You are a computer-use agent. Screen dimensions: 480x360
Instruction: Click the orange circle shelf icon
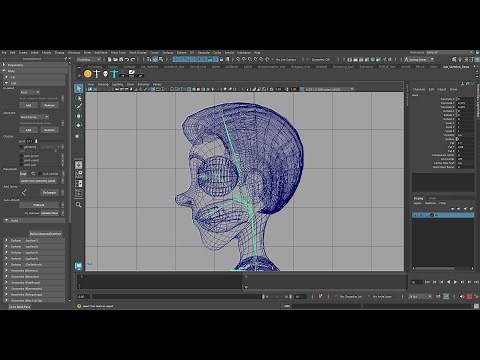88,74
